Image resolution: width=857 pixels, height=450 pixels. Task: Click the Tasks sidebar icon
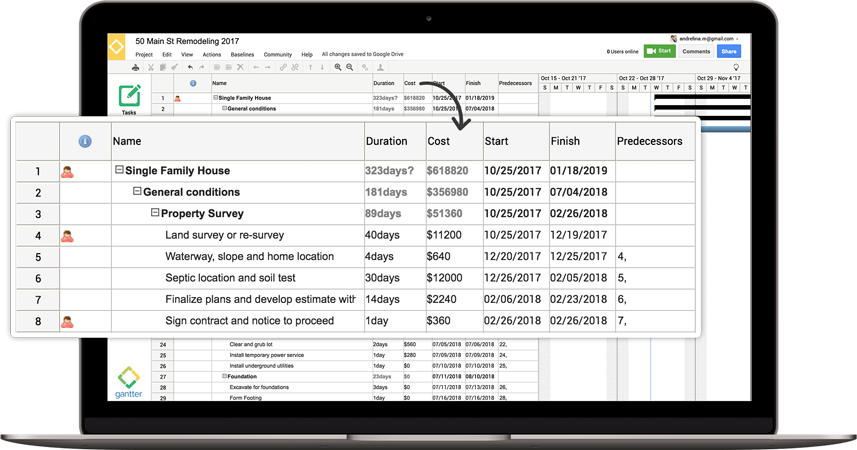tap(129, 96)
